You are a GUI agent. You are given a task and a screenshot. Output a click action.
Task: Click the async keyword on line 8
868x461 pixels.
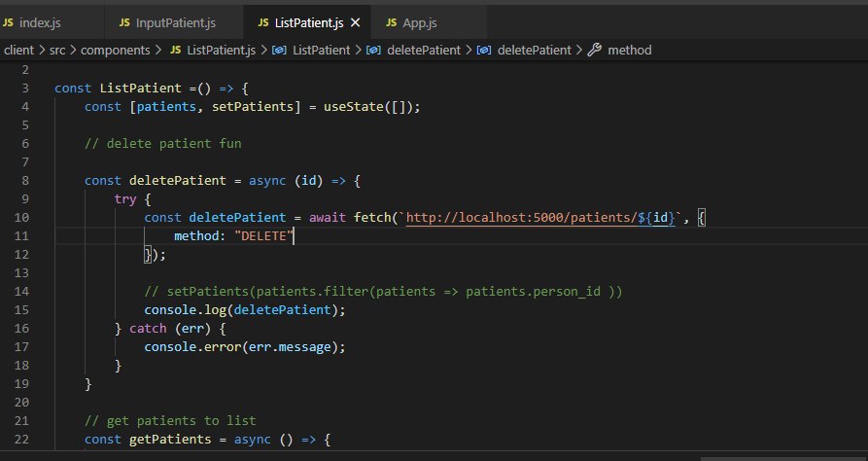tap(267, 181)
